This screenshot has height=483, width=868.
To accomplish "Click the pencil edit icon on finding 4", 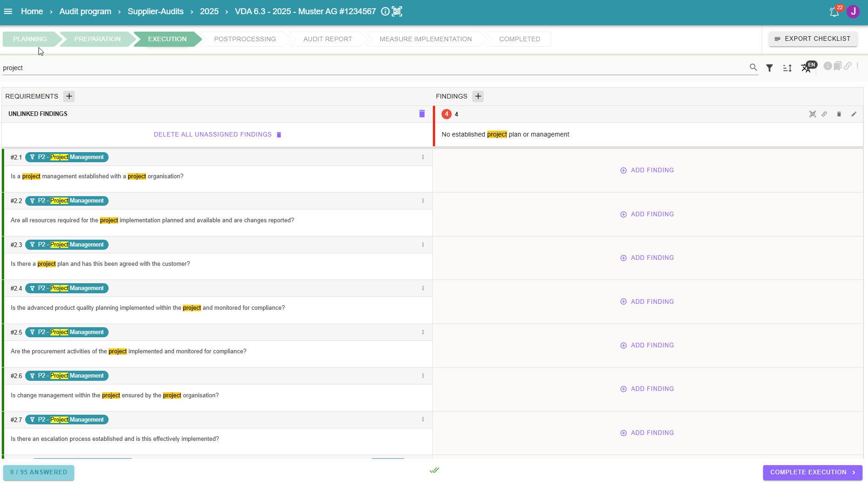I will (x=854, y=114).
